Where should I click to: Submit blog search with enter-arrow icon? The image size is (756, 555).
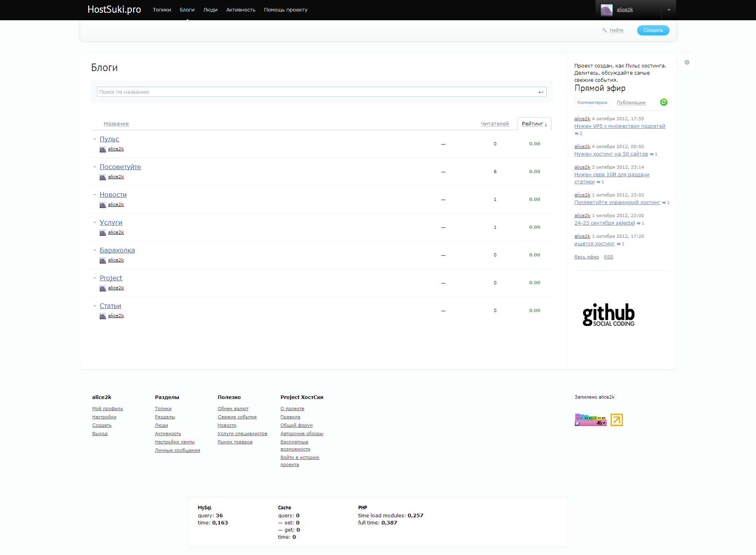click(541, 92)
